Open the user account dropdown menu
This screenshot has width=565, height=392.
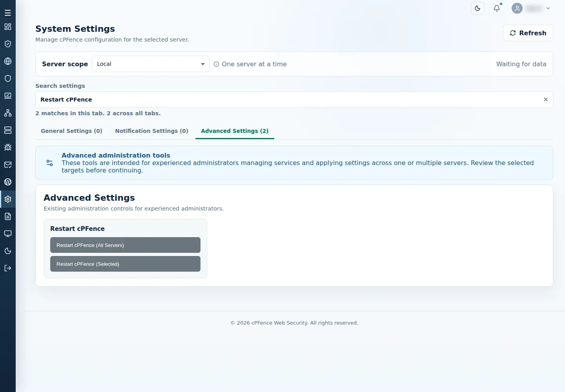pos(531,8)
